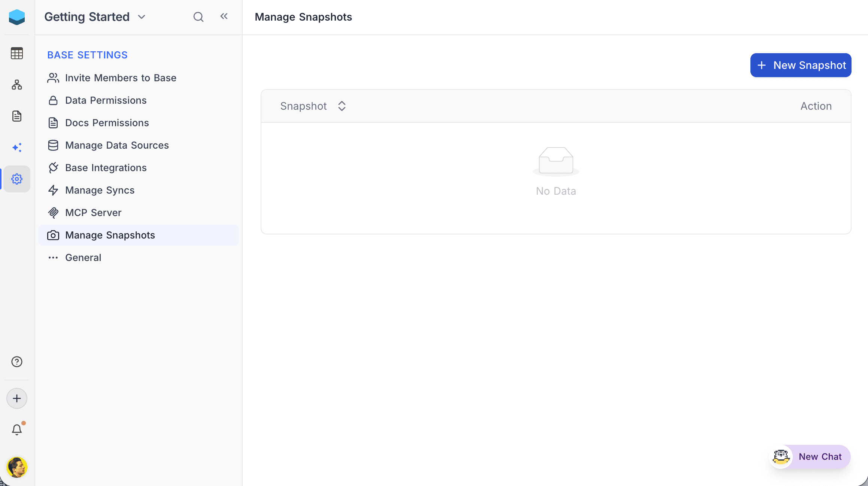Expand the Getting Started base dropdown
Screen dimensions: 868x486
point(142,17)
